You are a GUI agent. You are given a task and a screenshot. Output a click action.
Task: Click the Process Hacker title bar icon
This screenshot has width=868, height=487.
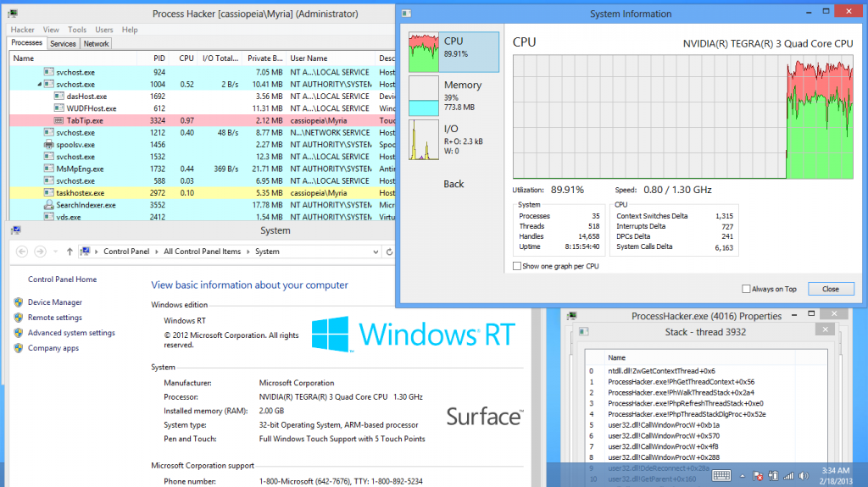(12, 14)
